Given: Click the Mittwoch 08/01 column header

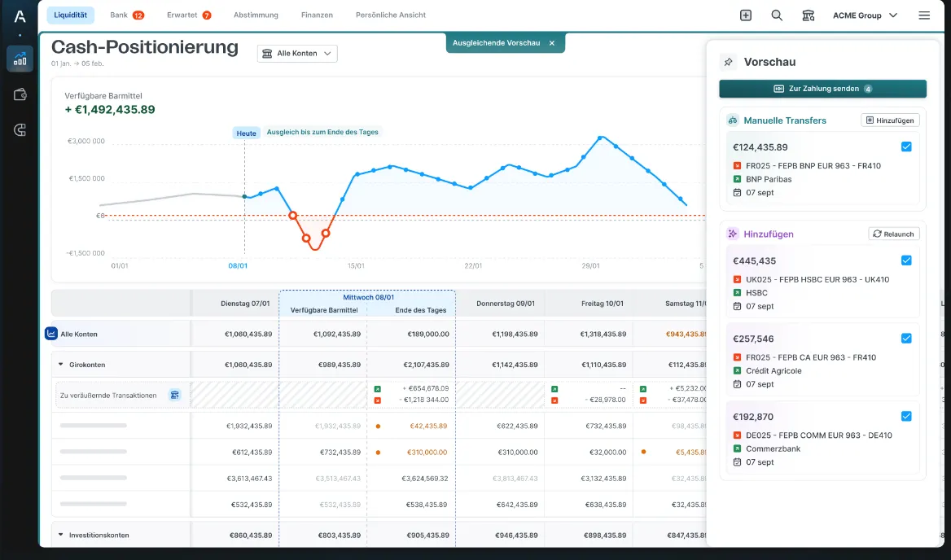Looking at the screenshot, I should 368,297.
